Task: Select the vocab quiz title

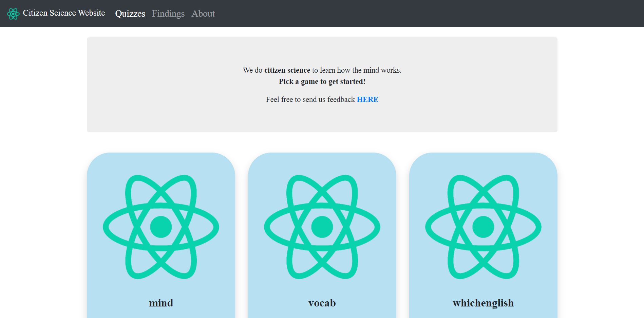Action: [x=322, y=303]
